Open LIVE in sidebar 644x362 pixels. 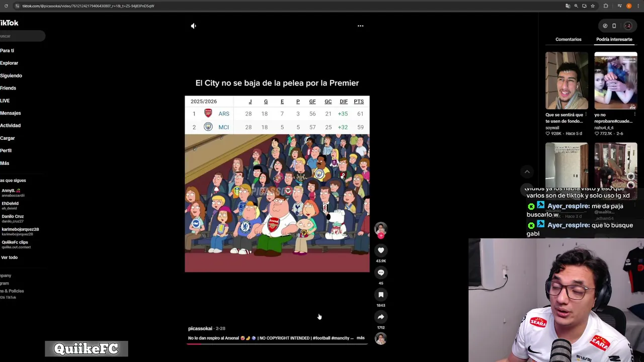5,101
